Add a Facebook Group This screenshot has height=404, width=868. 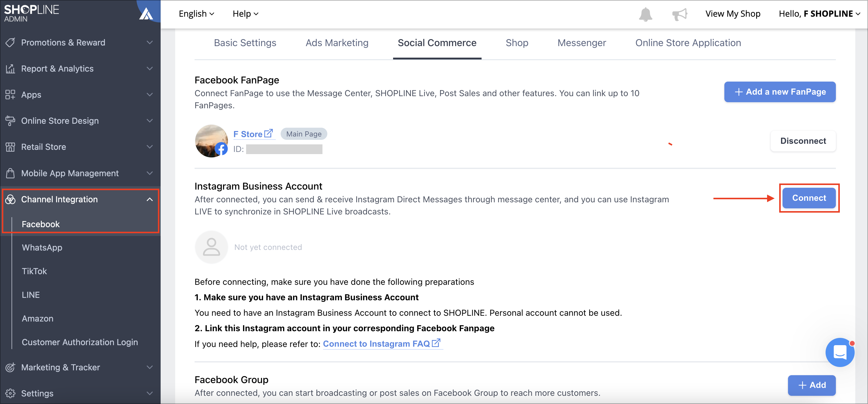[x=812, y=385]
